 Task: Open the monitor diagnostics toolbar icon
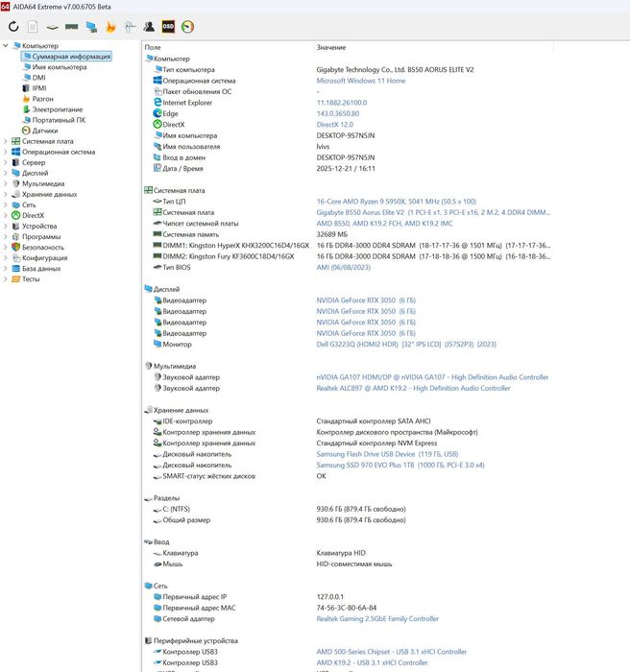point(91,27)
